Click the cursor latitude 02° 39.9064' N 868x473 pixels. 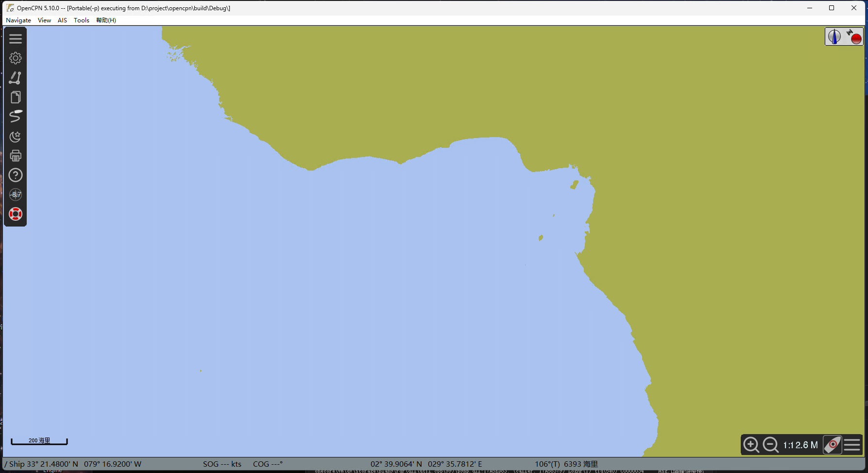(x=396, y=464)
